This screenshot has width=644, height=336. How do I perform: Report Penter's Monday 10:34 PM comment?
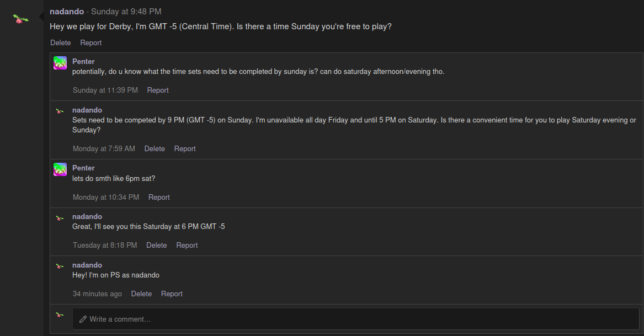[x=159, y=197]
